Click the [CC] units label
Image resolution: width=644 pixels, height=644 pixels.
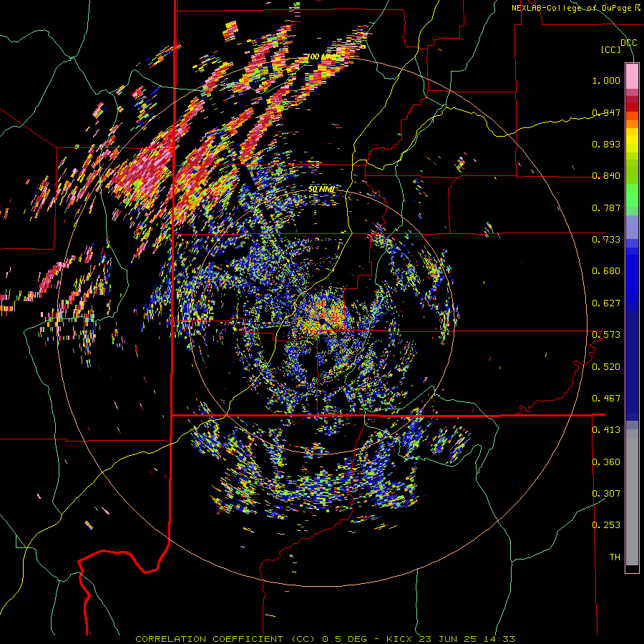(x=611, y=49)
